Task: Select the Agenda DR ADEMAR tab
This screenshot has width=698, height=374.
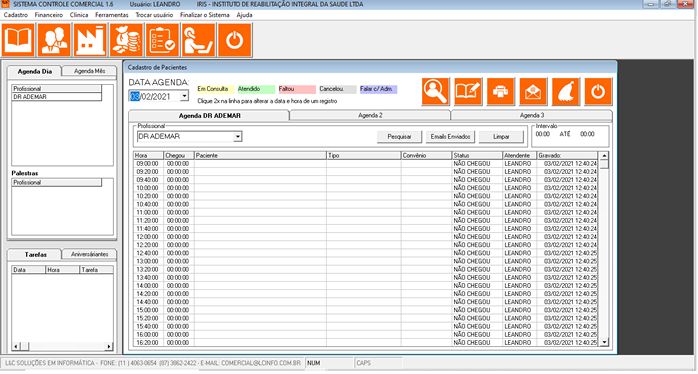Action: pyautogui.click(x=209, y=116)
